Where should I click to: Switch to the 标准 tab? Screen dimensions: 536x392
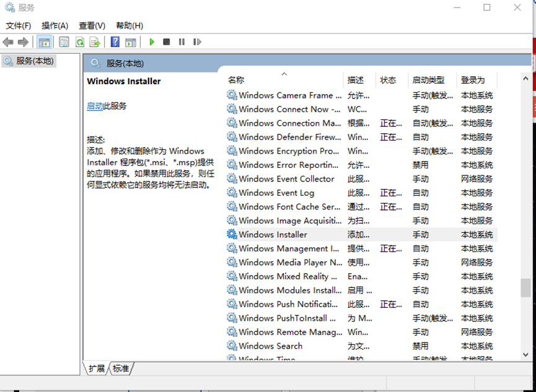click(121, 368)
